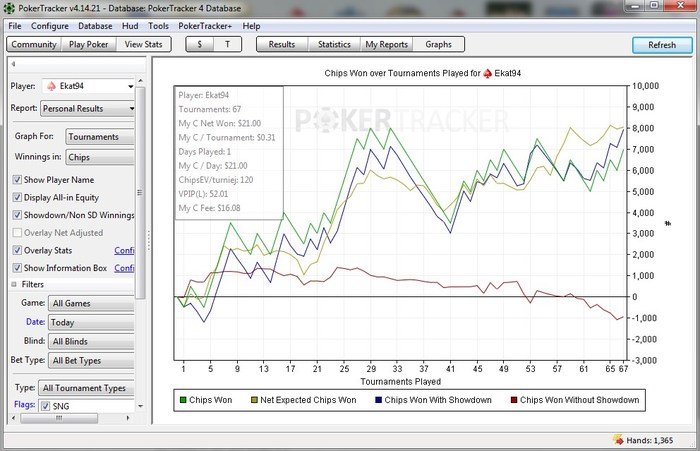Click the sidebar horizontal scrollbar thumb

59,418
